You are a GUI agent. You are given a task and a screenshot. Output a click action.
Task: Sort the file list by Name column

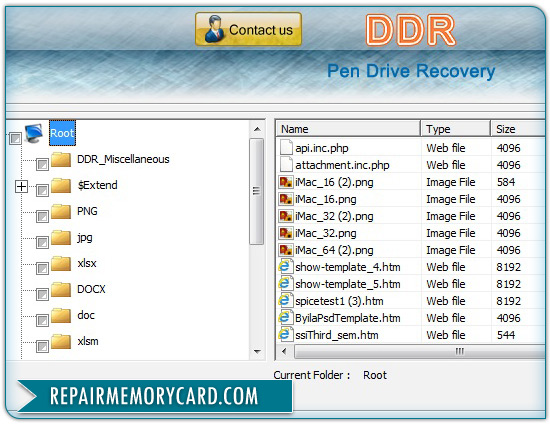coord(349,129)
